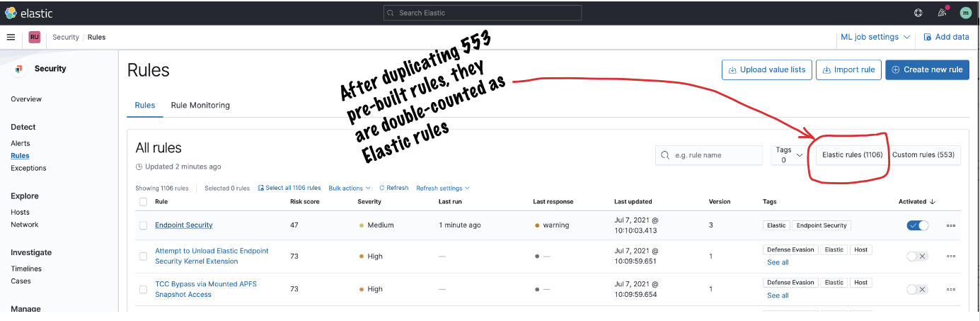Check the Attempt to Unload row checkbox
980x321 pixels.
pyautogui.click(x=143, y=256)
